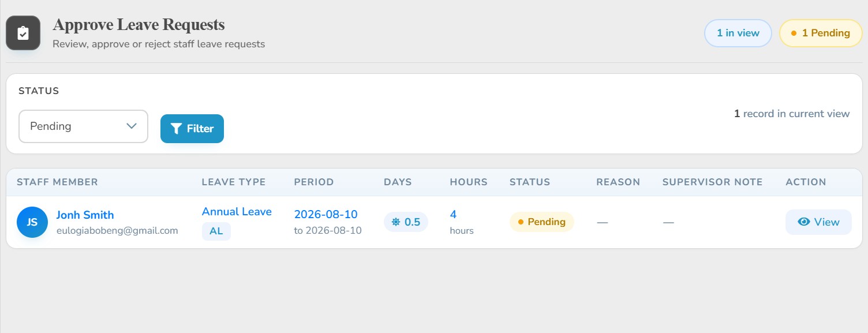Click the 'to 2026-08-10' end date text
This screenshot has width=868, height=333.
[328, 231]
